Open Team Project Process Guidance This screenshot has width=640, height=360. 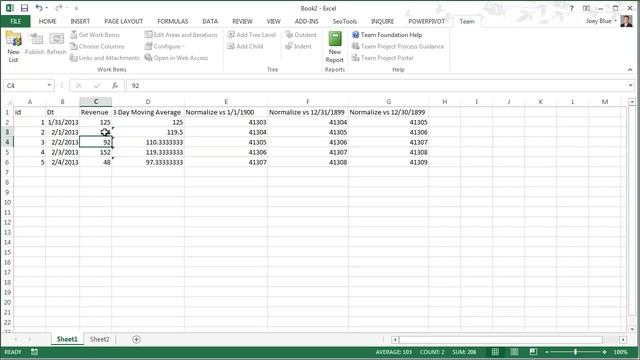(398, 46)
